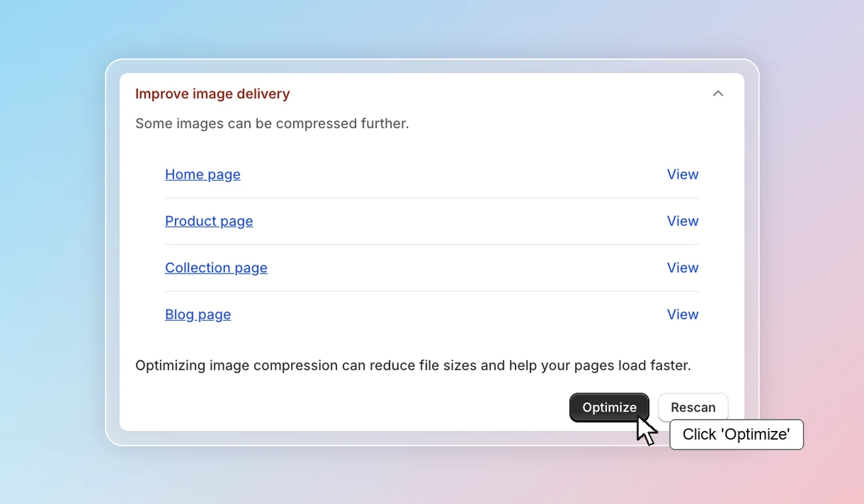Open the Blog page link
The image size is (864, 504).
point(198,314)
